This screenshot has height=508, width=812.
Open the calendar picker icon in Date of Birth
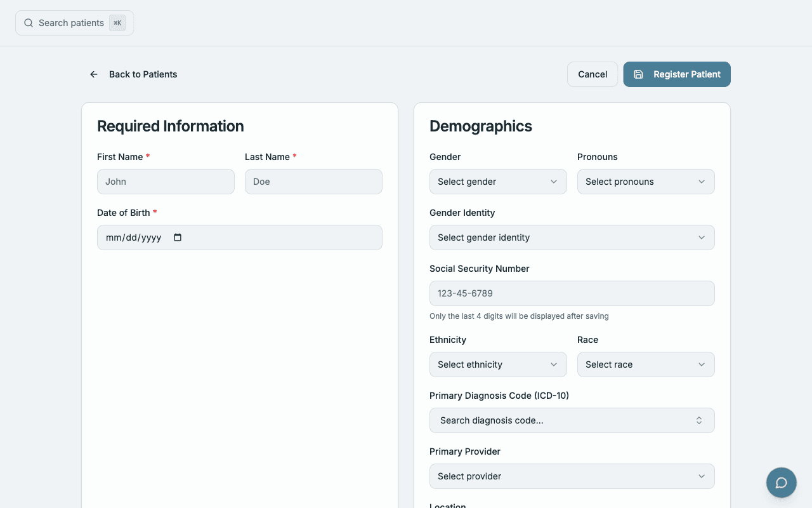click(178, 237)
